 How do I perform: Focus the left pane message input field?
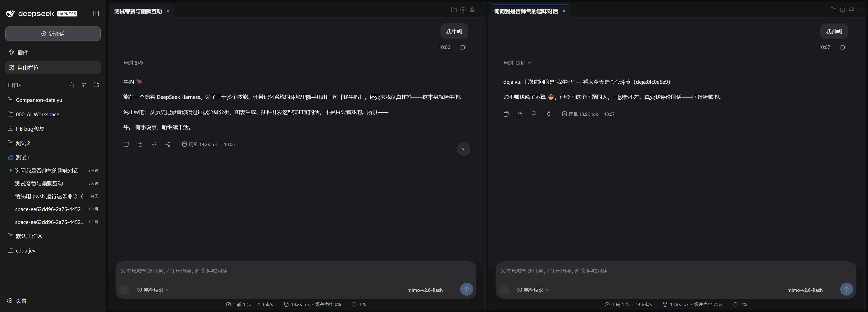[296, 271]
